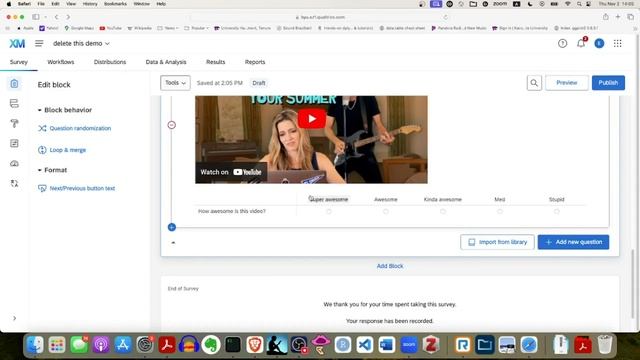Open the Tools dropdown

[175, 83]
